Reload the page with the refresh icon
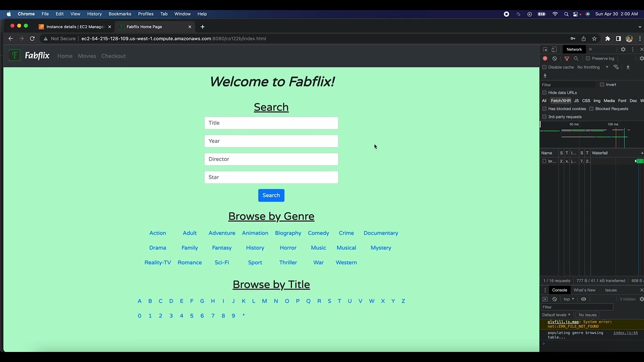The height and width of the screenshot is (362, 644). click(x=32, y=39)
